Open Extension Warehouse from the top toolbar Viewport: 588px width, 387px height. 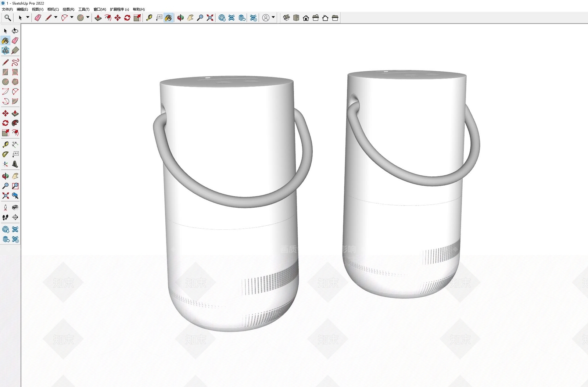[232, 18]
